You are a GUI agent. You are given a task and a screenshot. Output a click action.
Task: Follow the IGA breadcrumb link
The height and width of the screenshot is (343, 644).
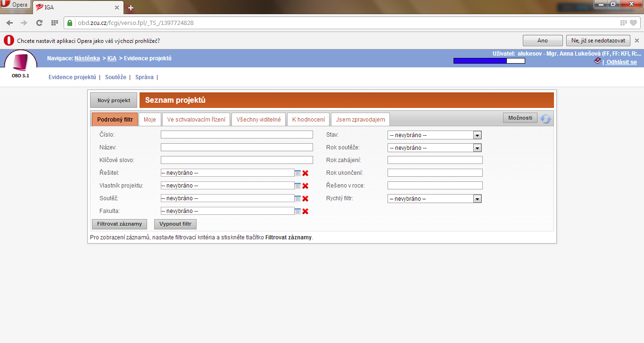tap(112, 58)
